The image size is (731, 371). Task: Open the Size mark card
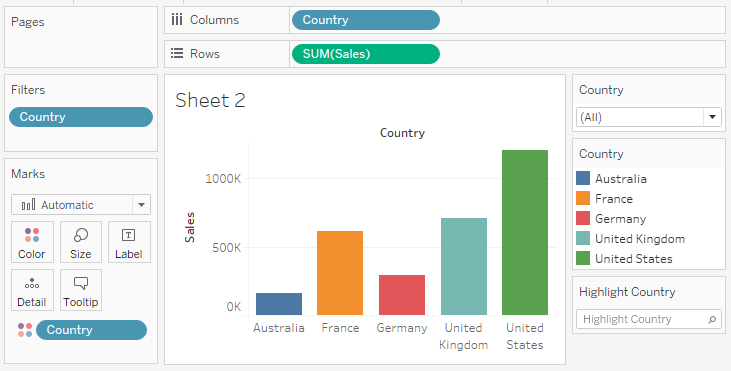pos(81,242)
